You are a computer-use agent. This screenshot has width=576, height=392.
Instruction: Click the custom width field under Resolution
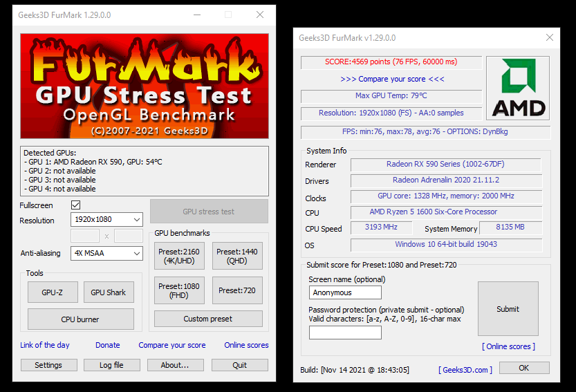[x=85, y=236]
